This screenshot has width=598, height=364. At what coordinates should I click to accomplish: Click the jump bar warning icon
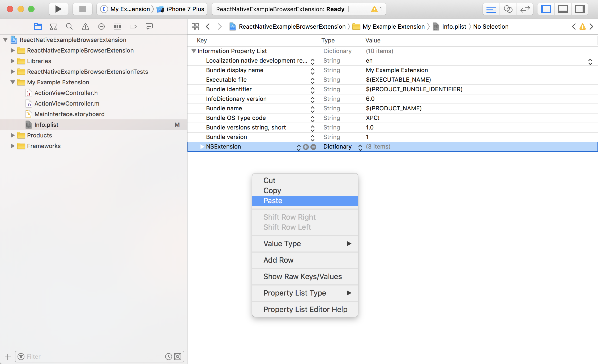583,27
